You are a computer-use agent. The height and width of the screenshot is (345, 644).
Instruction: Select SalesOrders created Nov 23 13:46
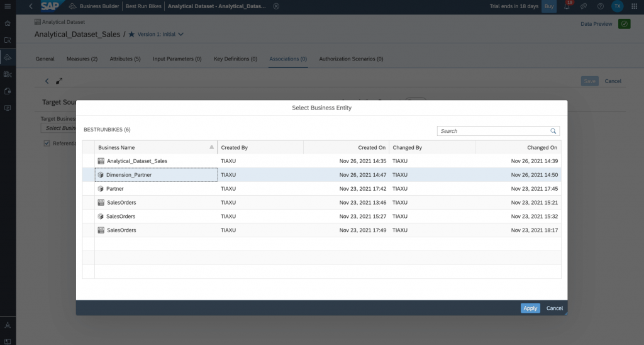point(321,202)
